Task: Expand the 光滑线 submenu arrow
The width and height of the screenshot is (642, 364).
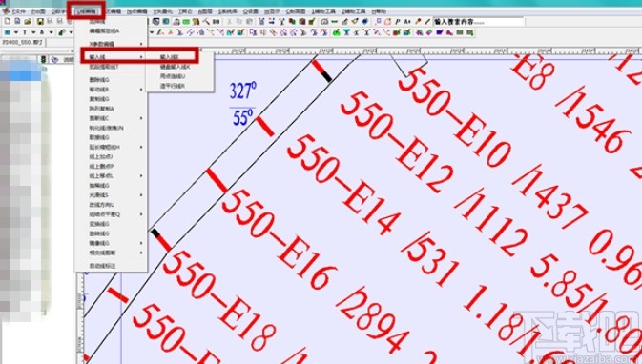Action: pos(142,195)
